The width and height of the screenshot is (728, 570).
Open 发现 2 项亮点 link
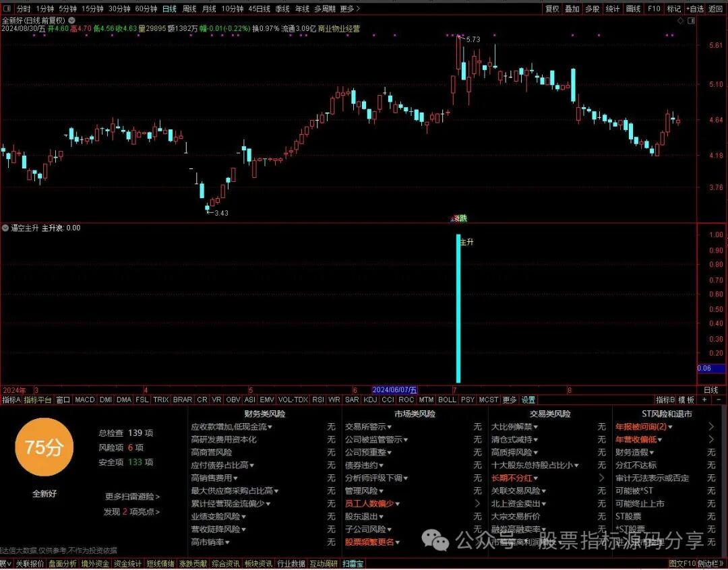(x=132, y=512)
